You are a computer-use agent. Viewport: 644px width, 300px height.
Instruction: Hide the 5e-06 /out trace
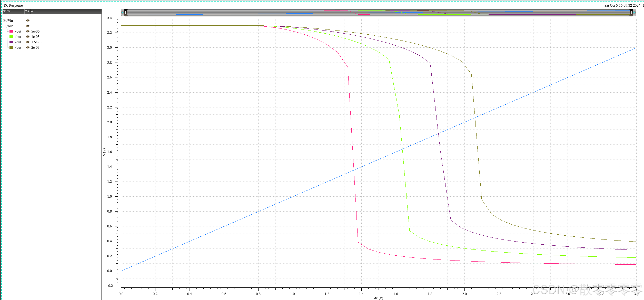(x=28, y=31)
